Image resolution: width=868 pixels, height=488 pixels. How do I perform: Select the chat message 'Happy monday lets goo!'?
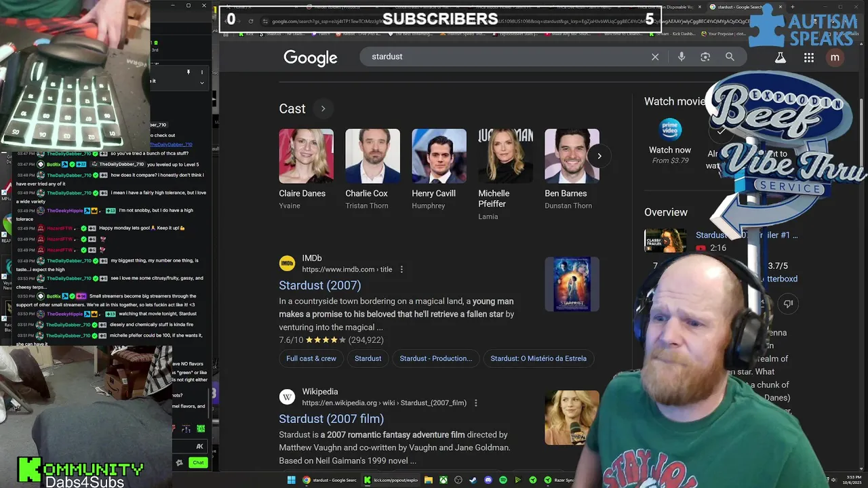pos(142,228)
